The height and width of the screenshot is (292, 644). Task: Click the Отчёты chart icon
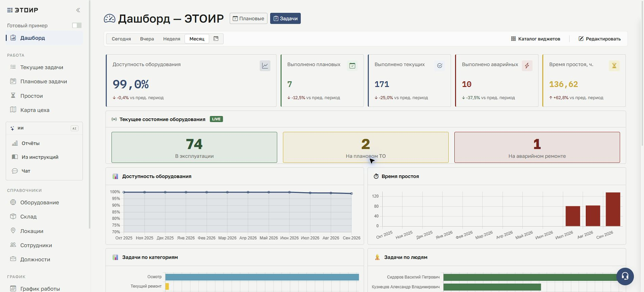15,143
